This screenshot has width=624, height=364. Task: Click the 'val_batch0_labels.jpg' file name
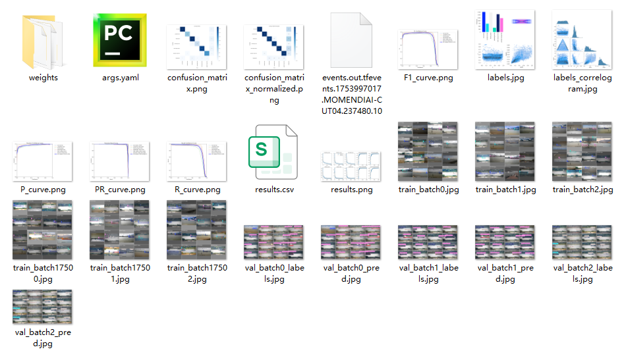[x=274, y=273]
